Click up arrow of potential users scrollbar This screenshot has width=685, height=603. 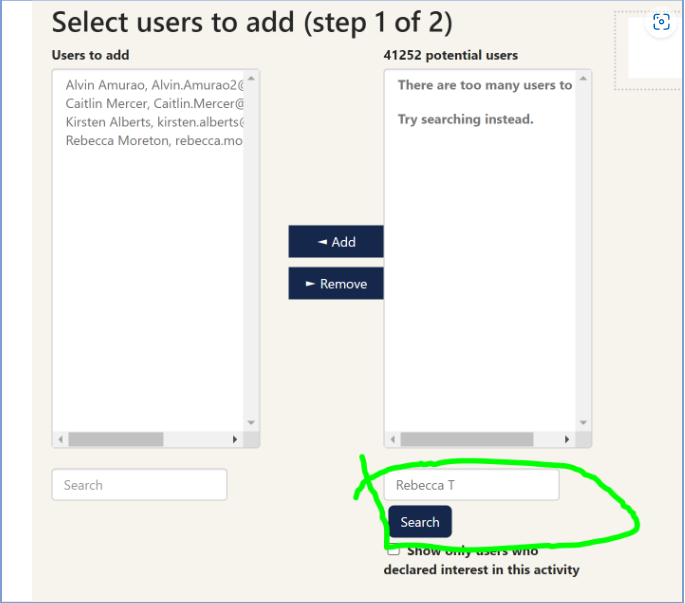584,78
